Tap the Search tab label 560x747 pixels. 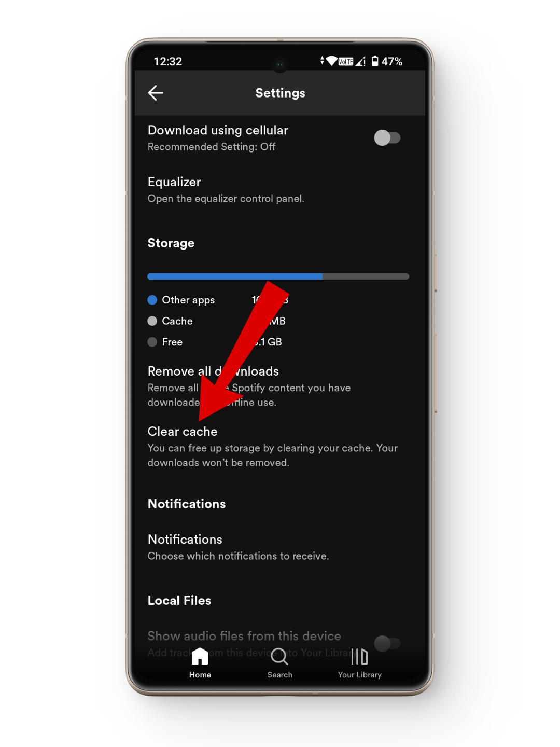point(279,675)
